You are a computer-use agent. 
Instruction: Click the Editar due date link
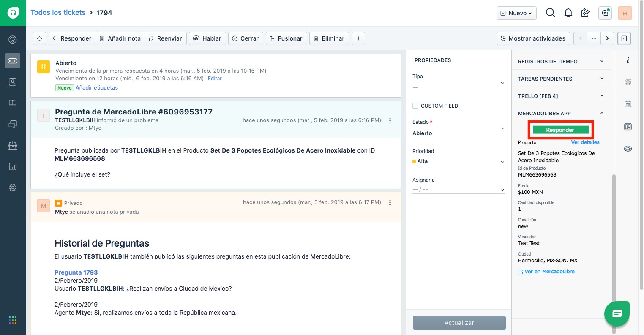[215, 79]
